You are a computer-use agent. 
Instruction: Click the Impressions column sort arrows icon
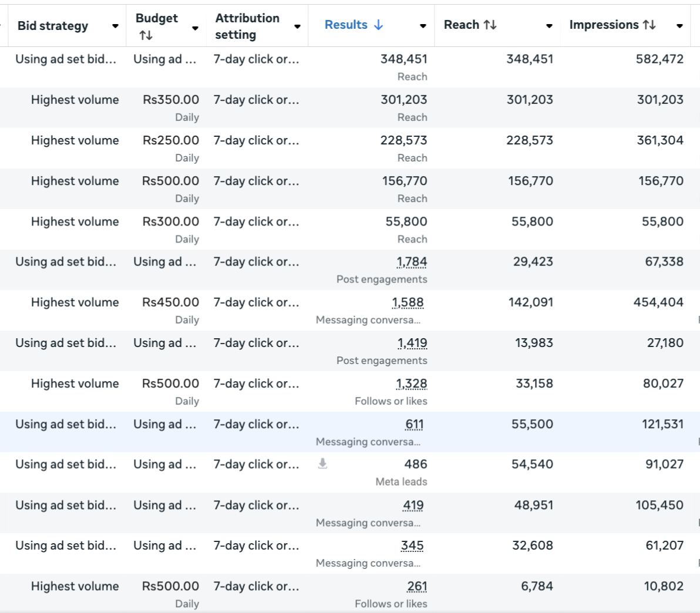tap(649, 25)
